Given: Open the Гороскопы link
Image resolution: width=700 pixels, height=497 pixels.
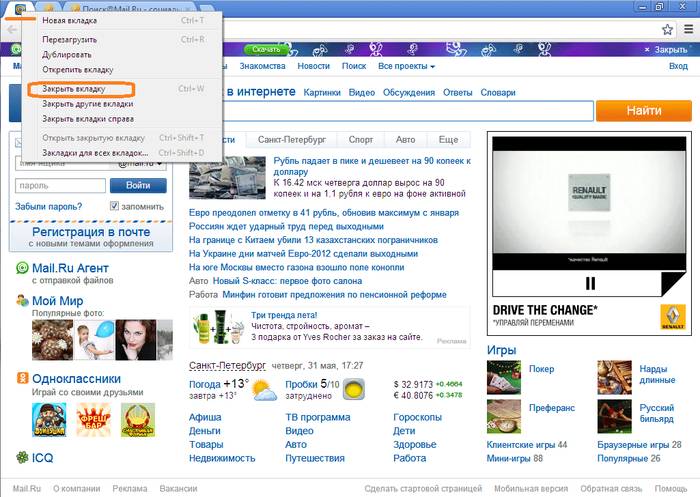Looking at the screenshot, I should (417, 417).
